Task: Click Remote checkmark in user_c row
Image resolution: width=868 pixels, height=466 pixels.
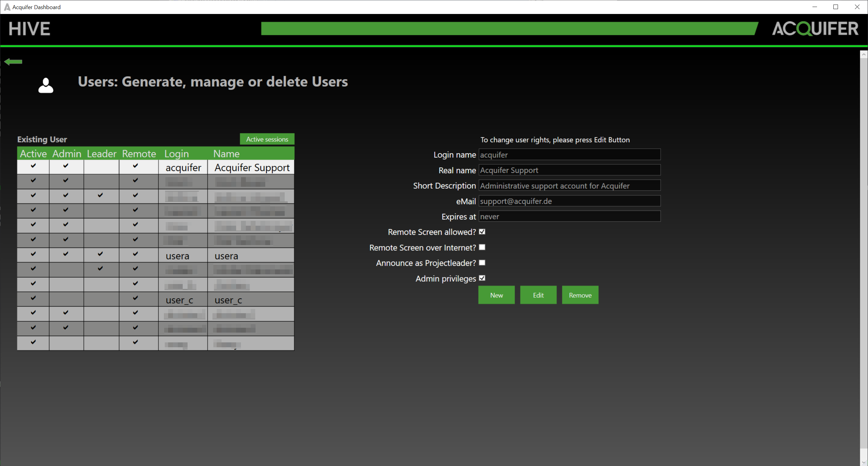Action: [135, 298]
